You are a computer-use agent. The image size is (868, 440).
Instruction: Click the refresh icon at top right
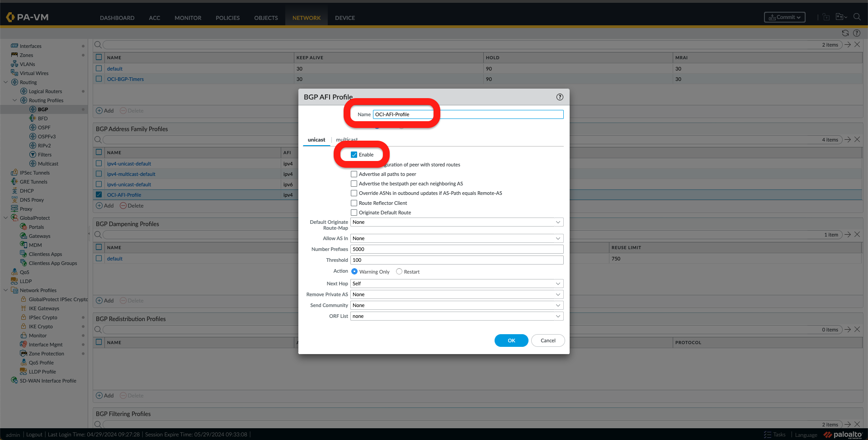[845, 33]
